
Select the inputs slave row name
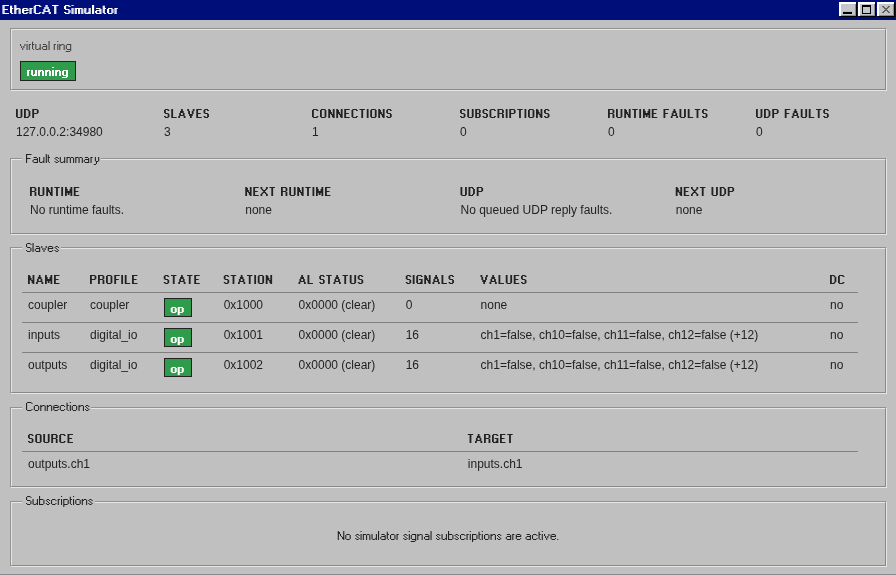tap(44, 335)
